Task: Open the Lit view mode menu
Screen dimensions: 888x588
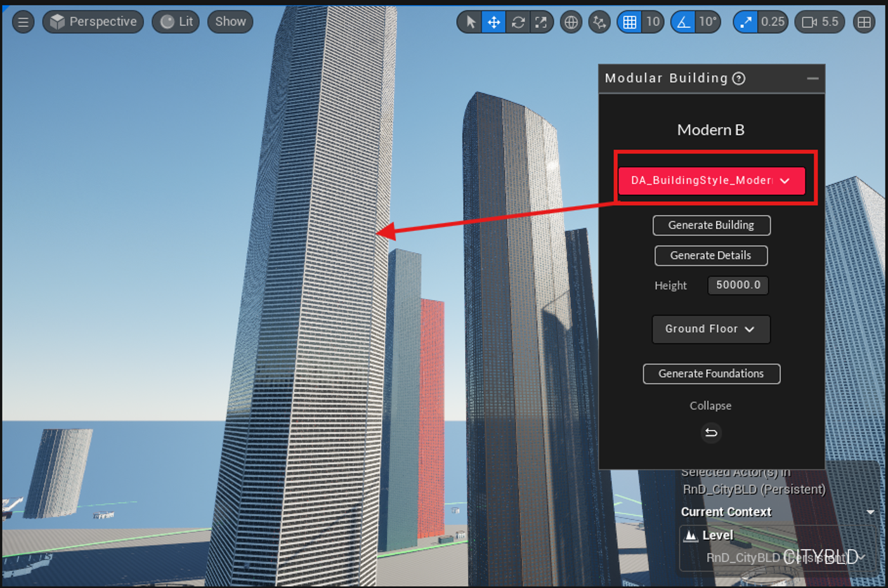Action: pos(176,22)
